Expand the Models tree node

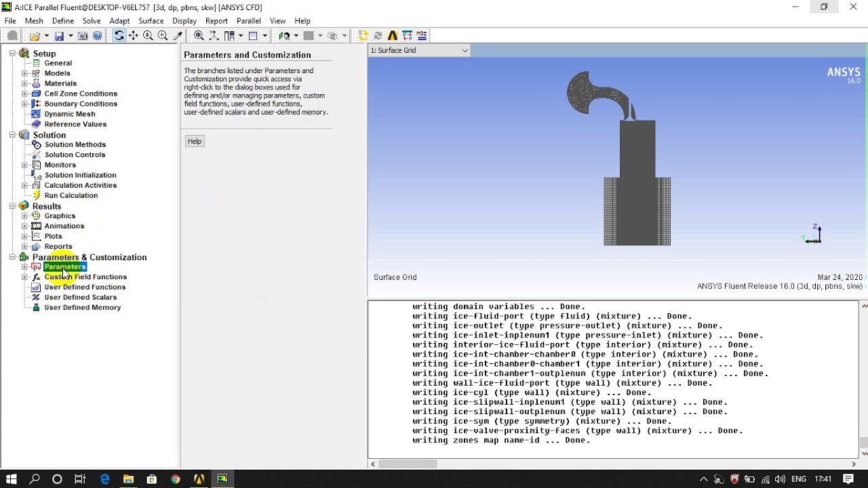(x=24, y=73)
